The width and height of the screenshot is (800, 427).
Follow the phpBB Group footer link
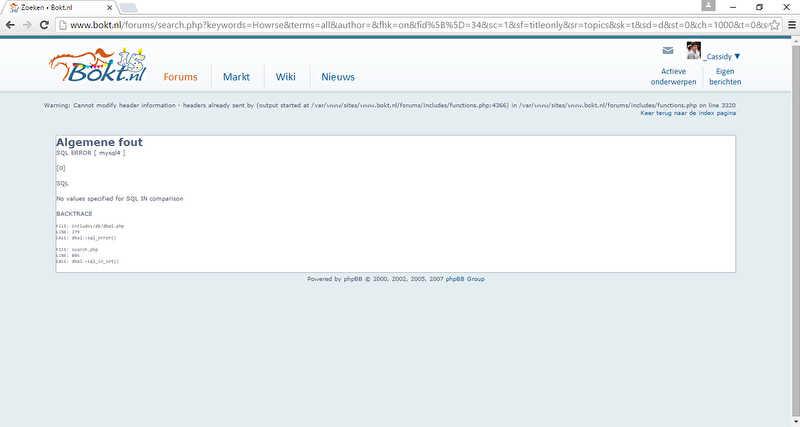click(465, 279)
